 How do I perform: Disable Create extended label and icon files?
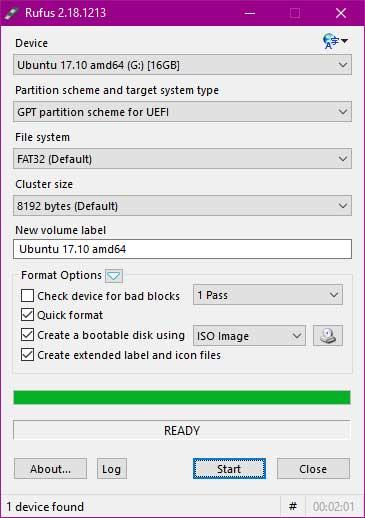(x=27, y=355)
